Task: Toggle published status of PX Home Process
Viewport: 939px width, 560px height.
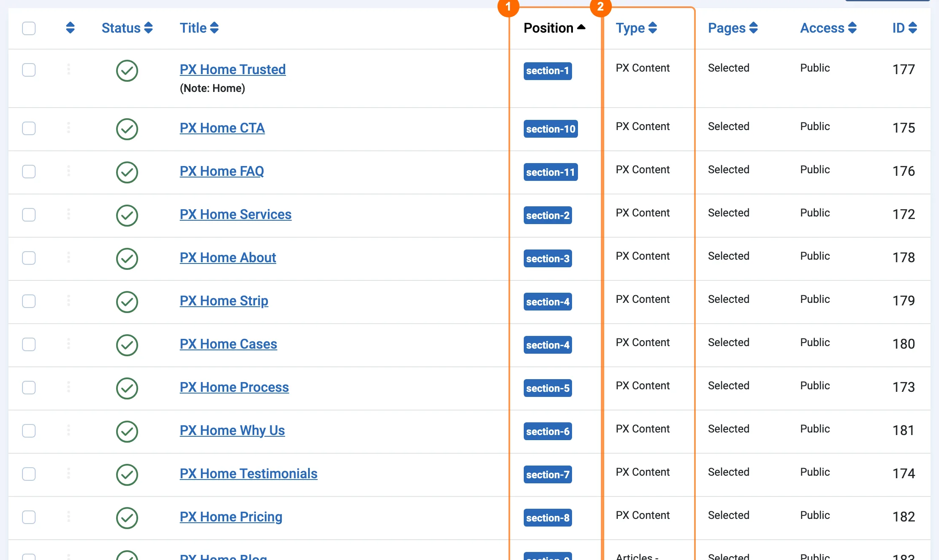Action: [x=127, y=388]
